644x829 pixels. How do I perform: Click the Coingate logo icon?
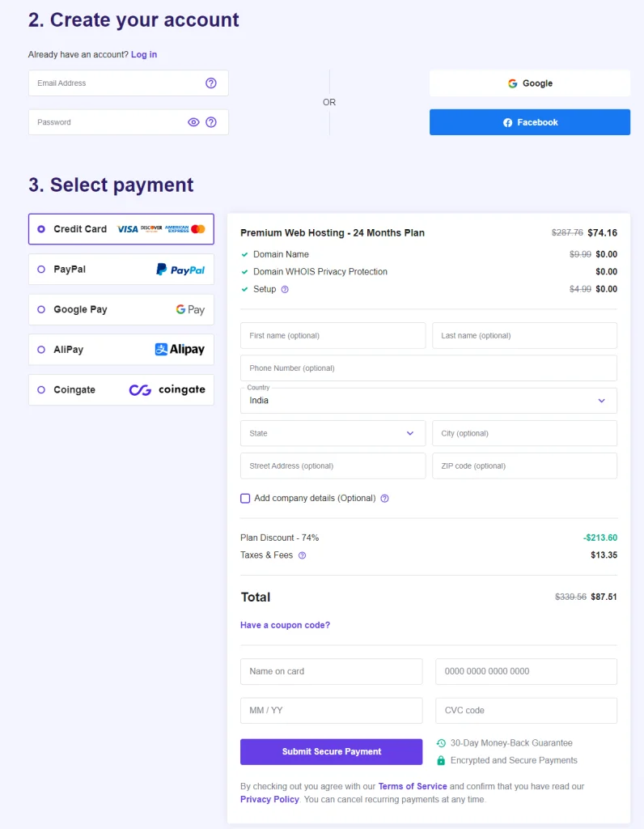167,390
